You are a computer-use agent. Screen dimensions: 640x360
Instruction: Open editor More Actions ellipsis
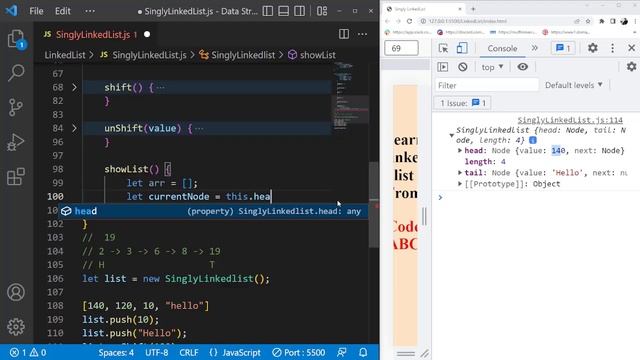click(x=362, y=34)
